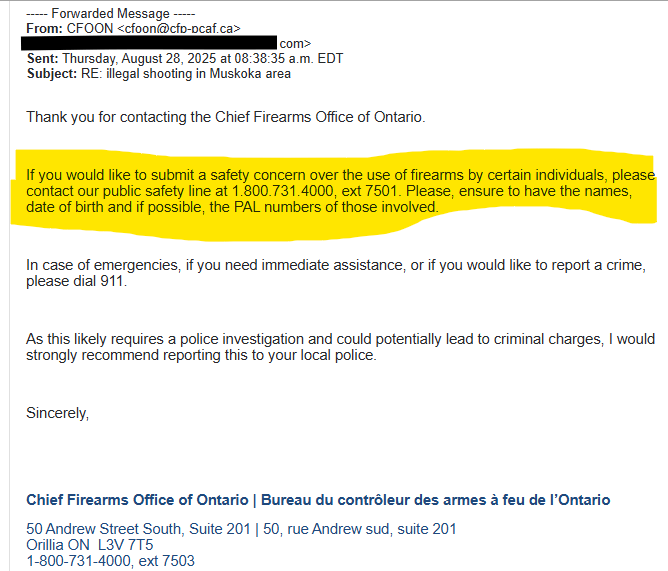Click the Forwarded Message header line

click(110, 14)
